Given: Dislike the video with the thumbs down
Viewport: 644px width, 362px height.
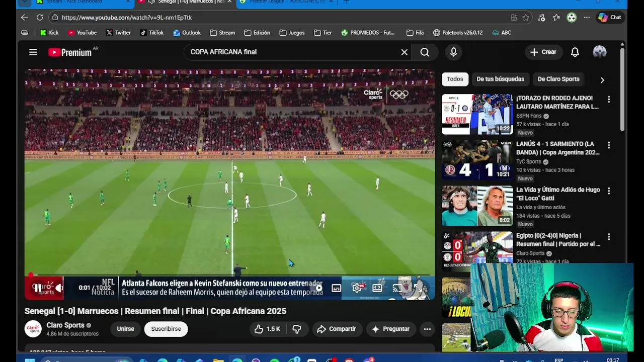Looking at the screenshot, I should [297, 329].
